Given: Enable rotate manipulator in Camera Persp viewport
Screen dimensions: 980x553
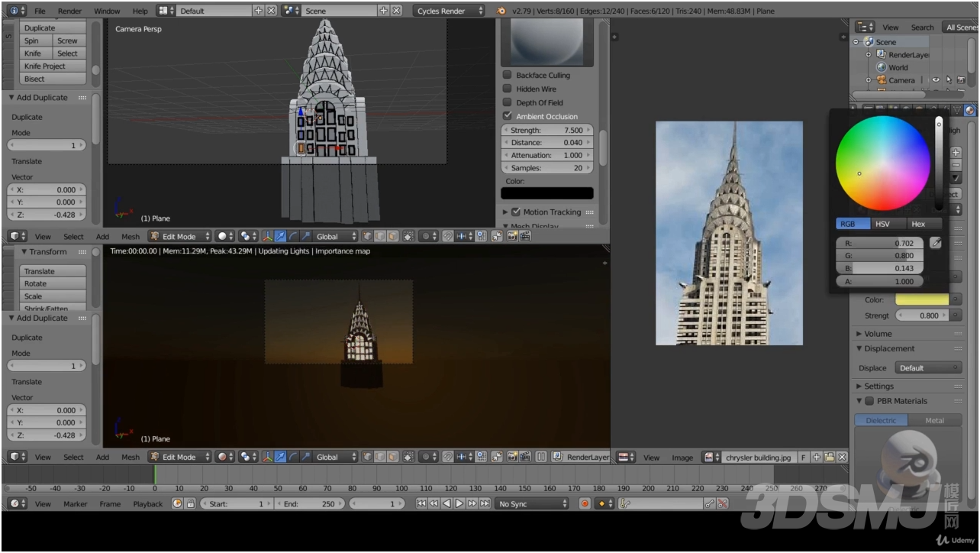Looking at the screenshot, I should (292, 237).
